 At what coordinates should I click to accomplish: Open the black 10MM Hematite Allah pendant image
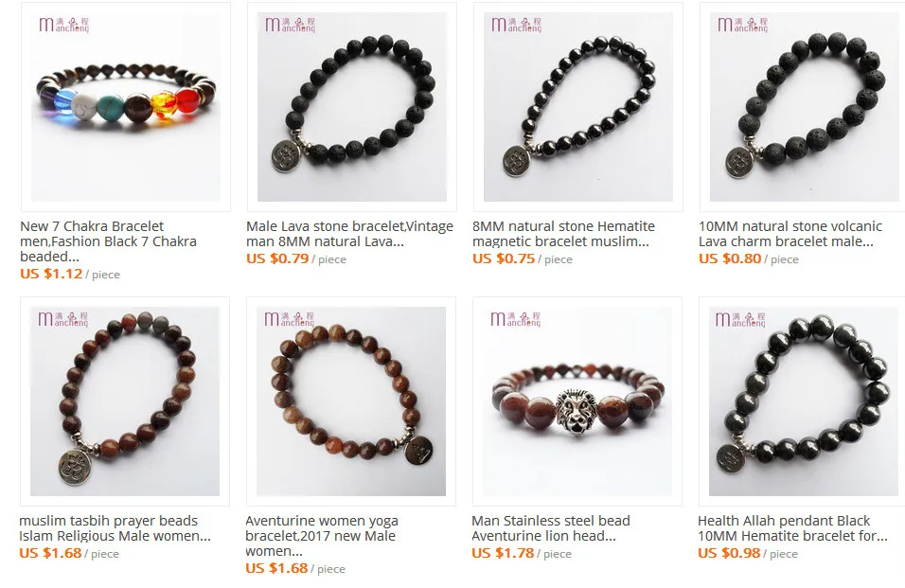pyautogui.click(x=802, y=401)
